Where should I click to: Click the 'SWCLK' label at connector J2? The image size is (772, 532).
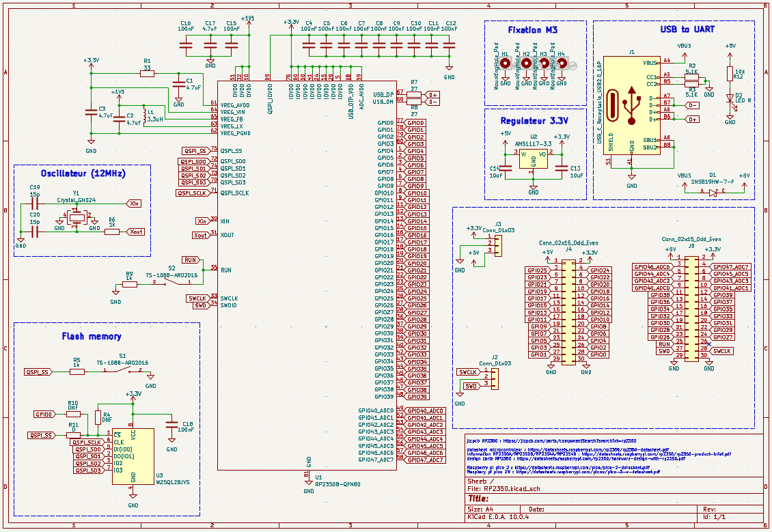467,372
